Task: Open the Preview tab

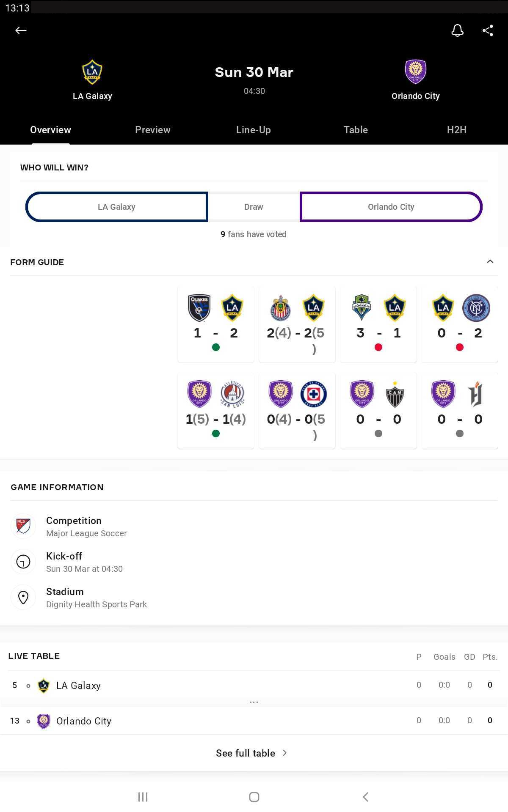Action: [x=153, y=130]
